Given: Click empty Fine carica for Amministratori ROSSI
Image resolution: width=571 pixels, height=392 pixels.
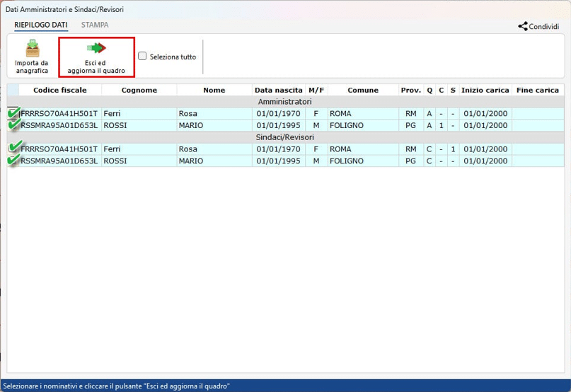Looking at the screenshot, I should (x=538, y=125).
